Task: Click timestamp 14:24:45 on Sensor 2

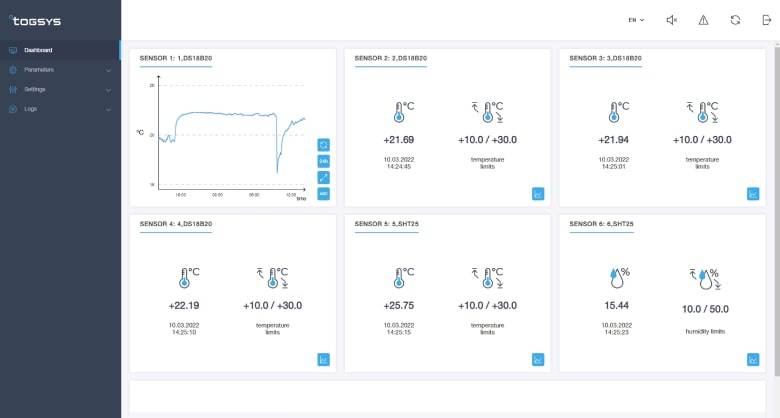Action: click(x=398, y=167)
